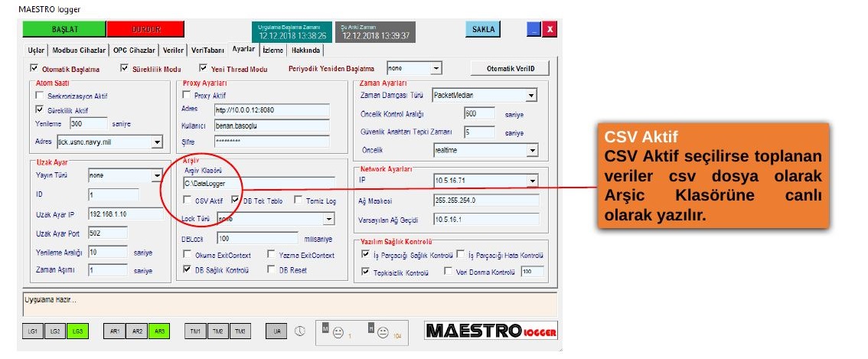Image resolution: width=868 pixels, height=359 pixels.
Task: Click the Şifre password field
Action: pyautogui.click(x=272, y=142)
